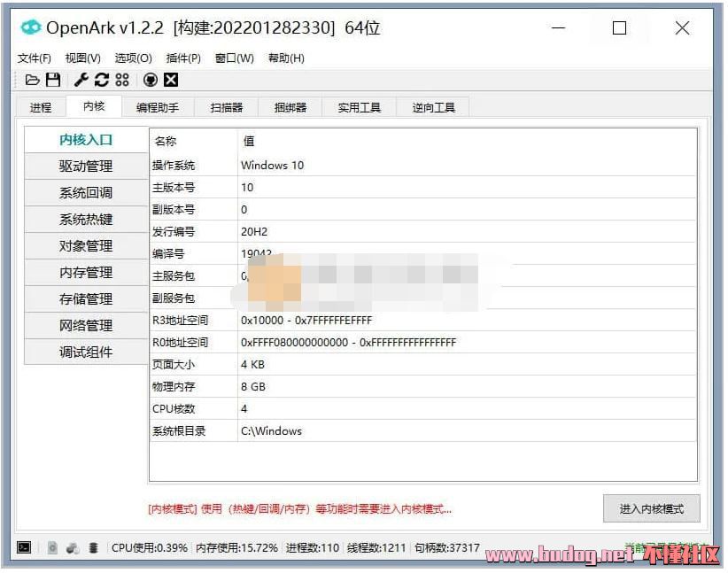The height and width of the screenshot is (573, 728).
Task: Click the save disk toolbar icon
Action: pos(53,80)
